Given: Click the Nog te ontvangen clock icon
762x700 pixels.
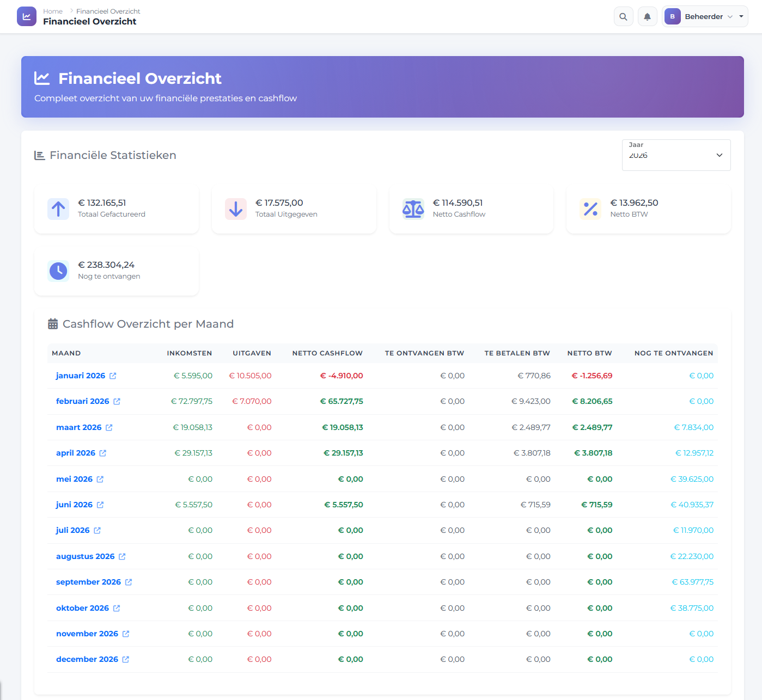Looking at the screenshot, I should point(58,271).
